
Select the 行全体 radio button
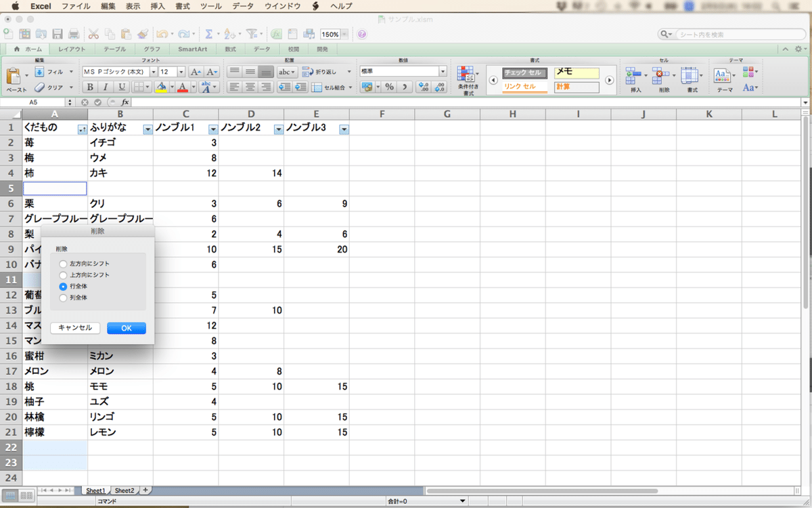point(63,287)
